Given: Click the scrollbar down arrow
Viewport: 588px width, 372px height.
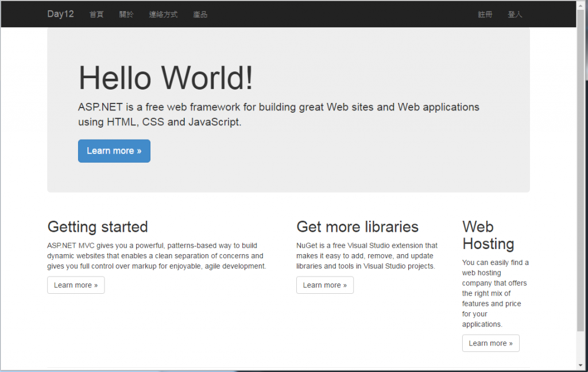Looking at the screenshot, I should 581,365.
